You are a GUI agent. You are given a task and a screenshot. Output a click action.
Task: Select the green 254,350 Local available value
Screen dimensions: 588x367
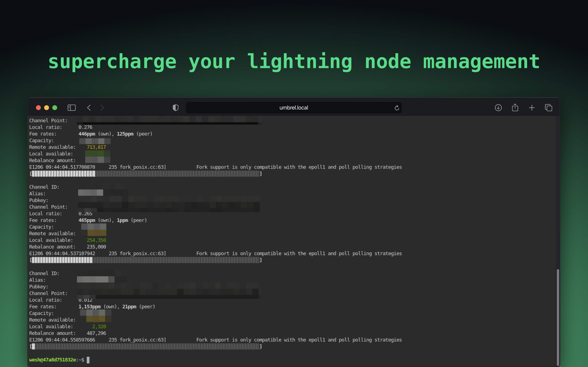click(96, 240)
